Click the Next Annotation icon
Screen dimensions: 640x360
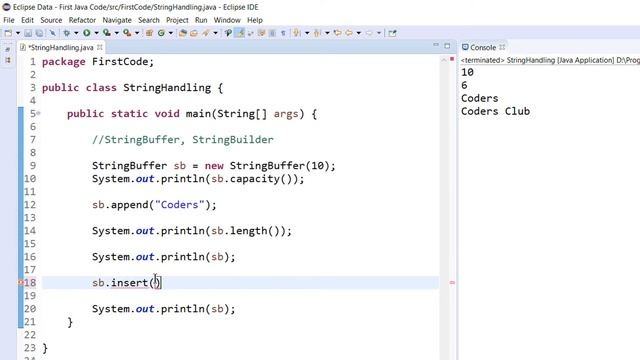point(297,33)
